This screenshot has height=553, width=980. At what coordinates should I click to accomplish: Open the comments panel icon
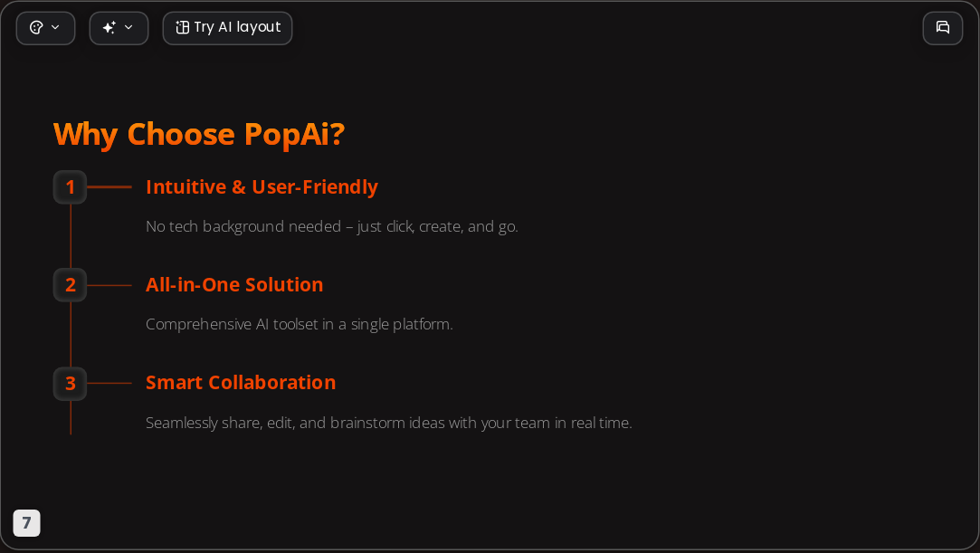tap(943, 28)
